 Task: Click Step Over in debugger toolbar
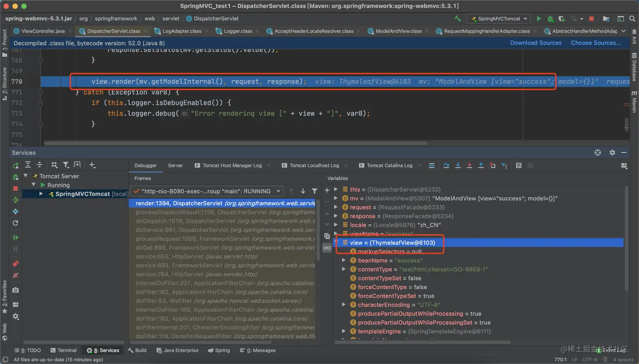coord(446,166)
